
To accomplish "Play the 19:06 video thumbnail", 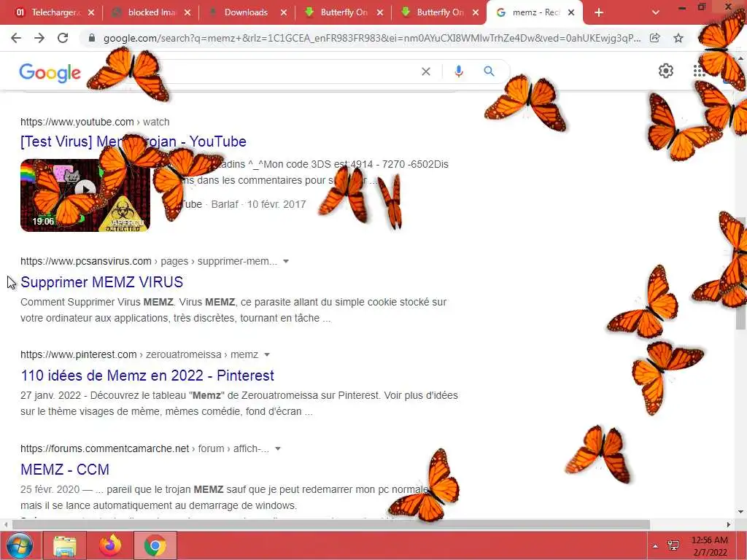I will [85, 195].
